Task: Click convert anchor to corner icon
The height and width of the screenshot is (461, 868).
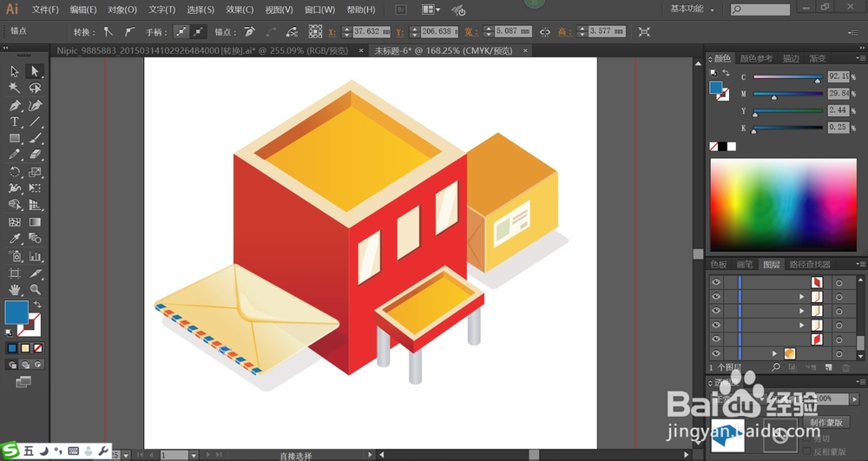Action: (x=108, y=31)
